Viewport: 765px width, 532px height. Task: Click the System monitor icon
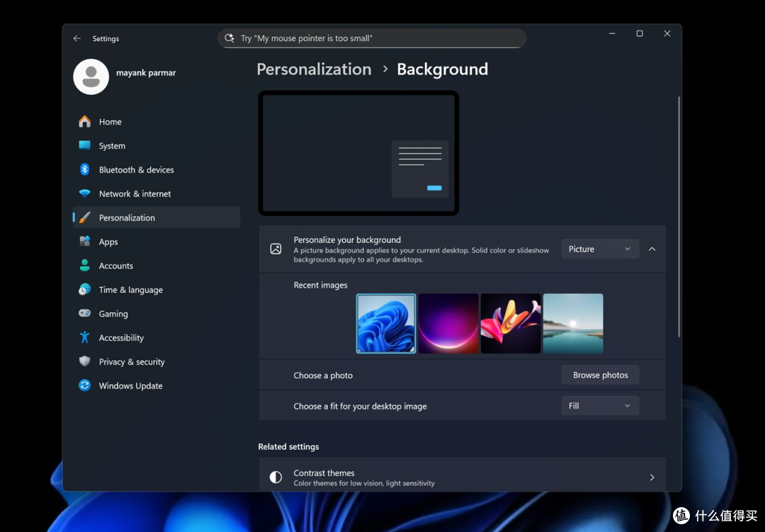pyautogui.click(x=85, y=145)
